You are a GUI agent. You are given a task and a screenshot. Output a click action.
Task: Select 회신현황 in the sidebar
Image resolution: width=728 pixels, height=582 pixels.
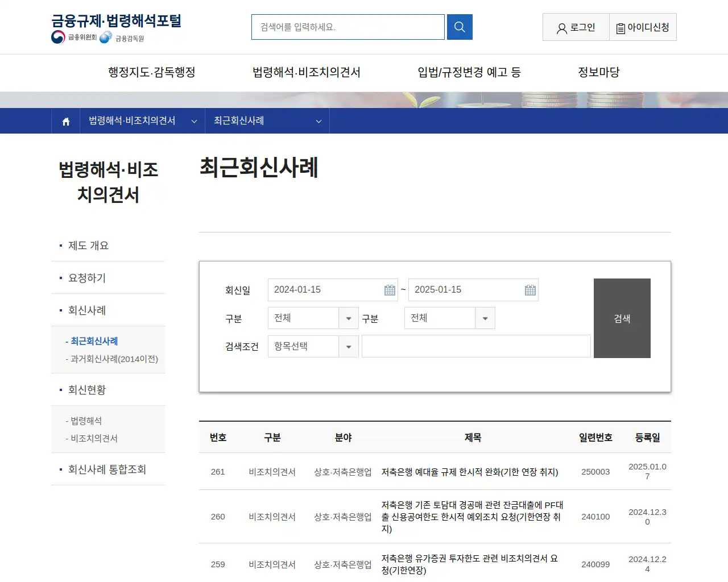pyautogui.click(x=87, y=390)
